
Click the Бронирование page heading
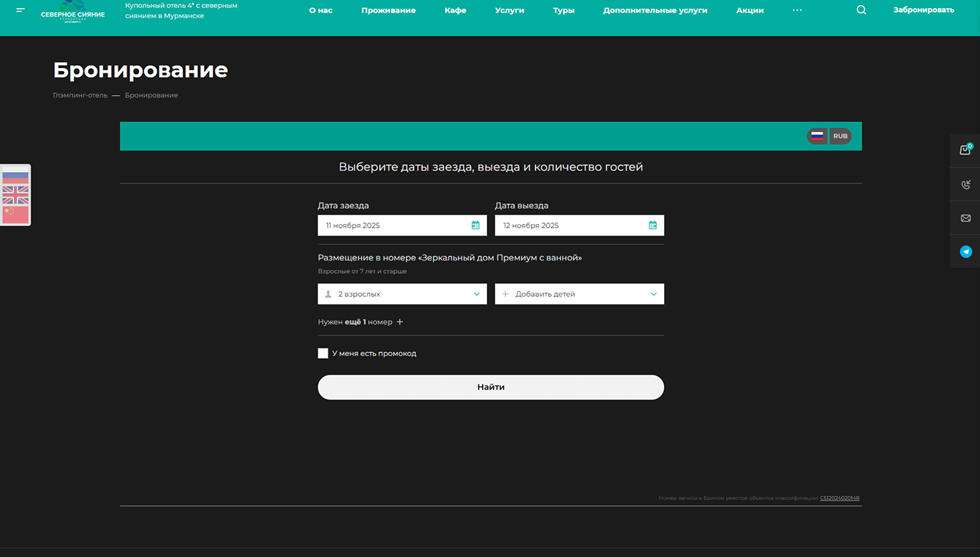tap(140, 70)
